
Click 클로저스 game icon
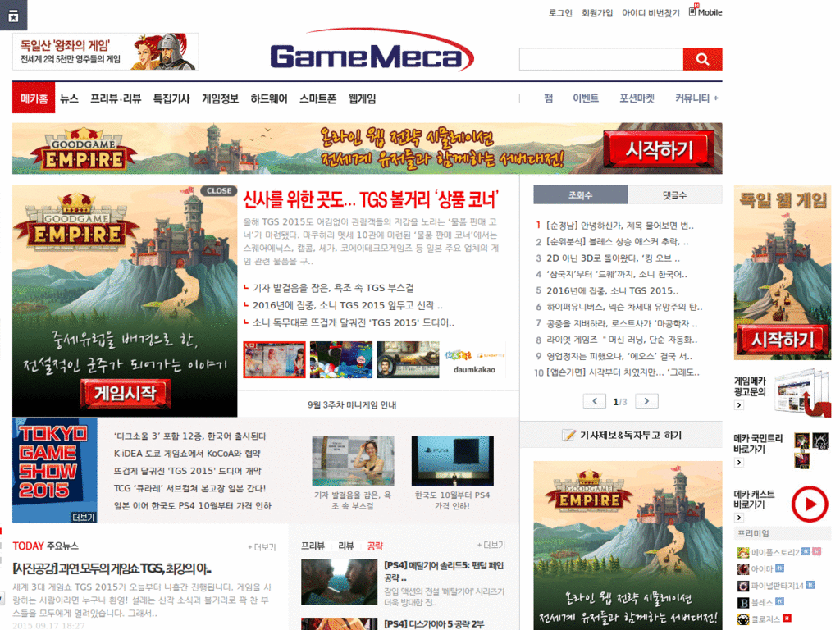(x=743, y=619)
